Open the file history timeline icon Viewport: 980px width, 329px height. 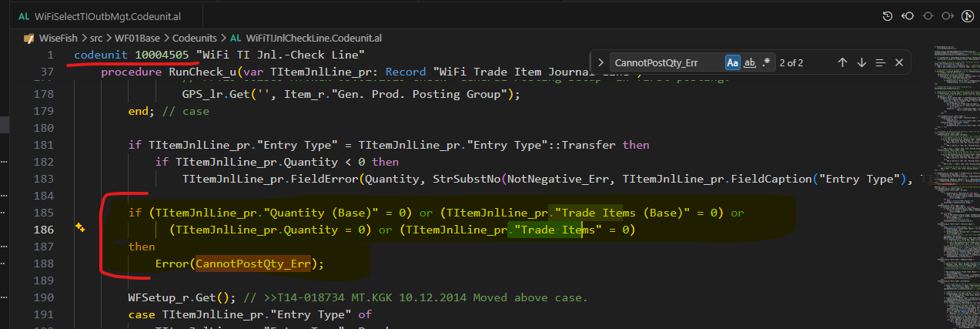point(888,15)
